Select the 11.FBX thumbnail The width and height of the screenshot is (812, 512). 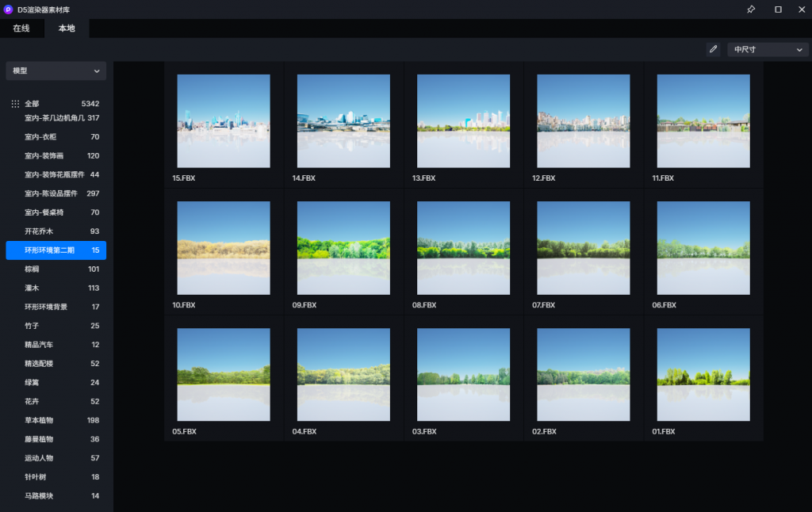703,121
